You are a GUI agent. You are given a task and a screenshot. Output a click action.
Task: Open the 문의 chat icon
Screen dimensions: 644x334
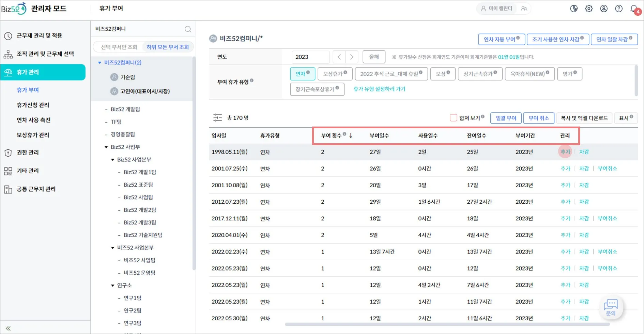point(611,307)
